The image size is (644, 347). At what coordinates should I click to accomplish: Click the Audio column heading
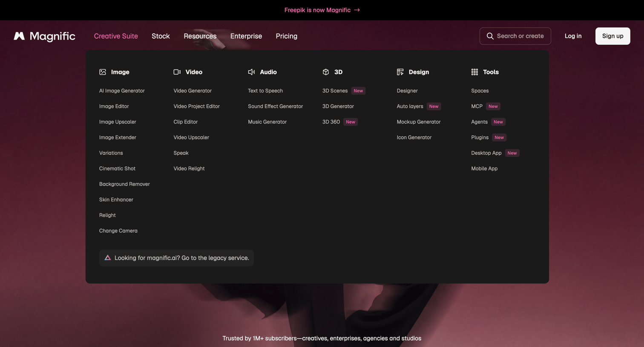268,72
